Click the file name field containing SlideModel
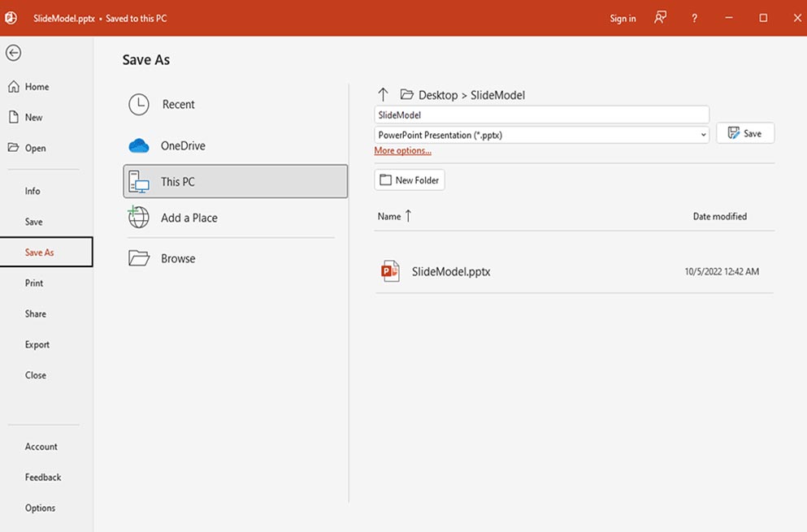Viewport: 807px width, 532px height. coord(541,115)
